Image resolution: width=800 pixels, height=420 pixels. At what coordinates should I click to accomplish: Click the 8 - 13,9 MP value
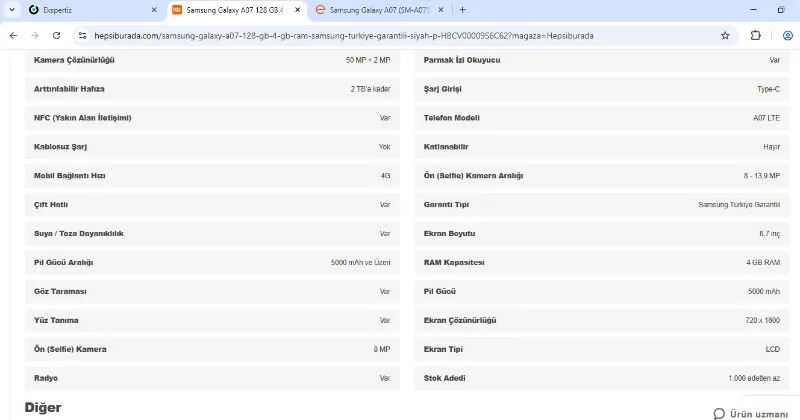click(762, 176)
